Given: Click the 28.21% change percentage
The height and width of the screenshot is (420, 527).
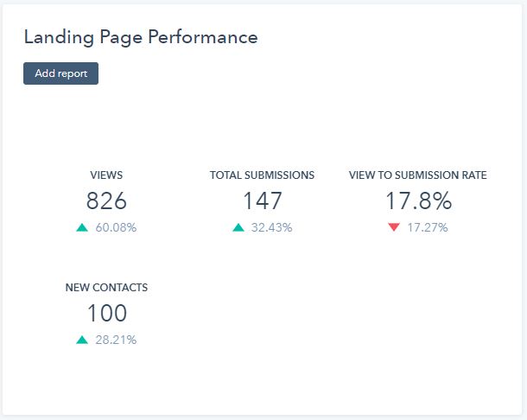Looking at the screenshot, I should (x=116, y=340).
